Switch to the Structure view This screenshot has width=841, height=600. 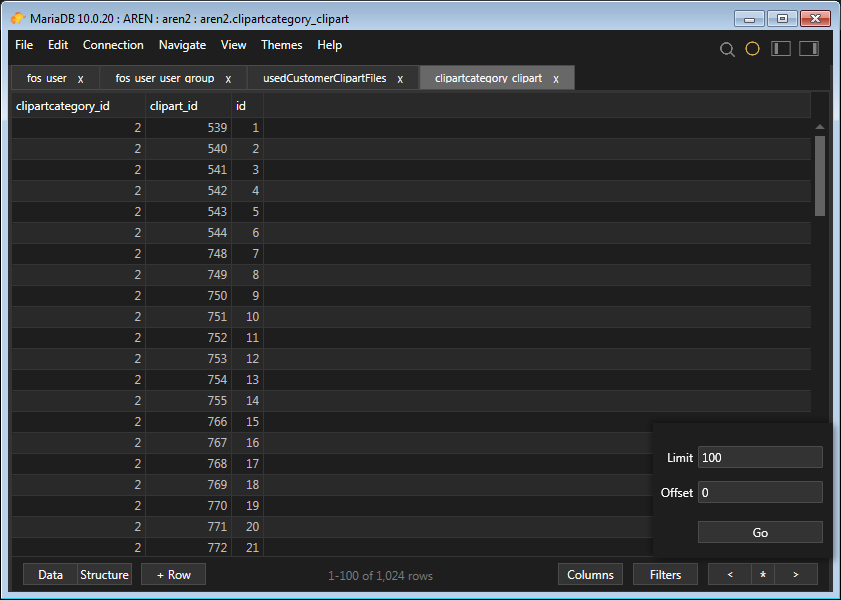tap(104, 574)
